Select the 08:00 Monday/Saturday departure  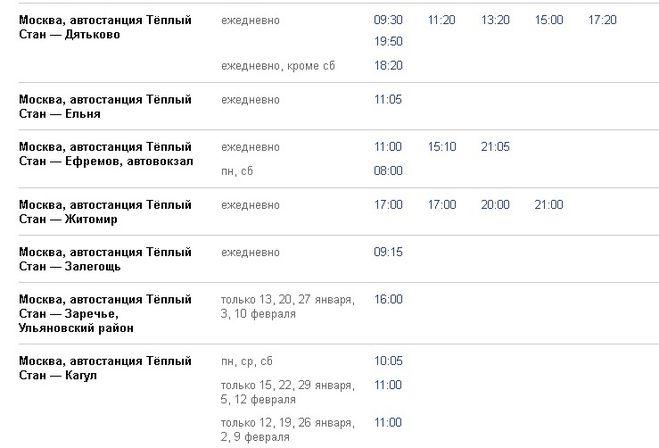point(388,171)
